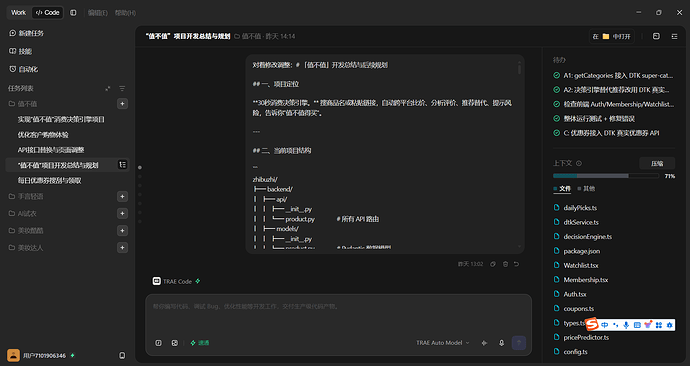Click the undo arrow icon under the message
Screen dimensions: 690x366
click(x=517, y=264)
